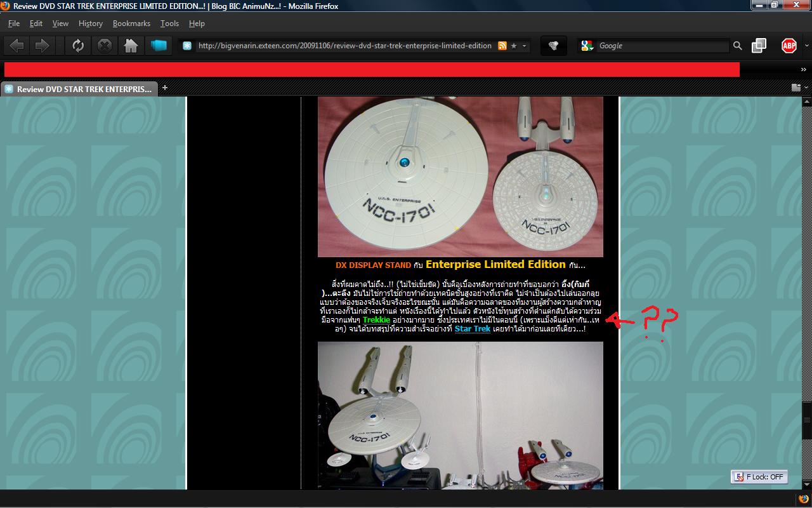
Task: Click the tab groups folder icon
Action: coord(796,88)
